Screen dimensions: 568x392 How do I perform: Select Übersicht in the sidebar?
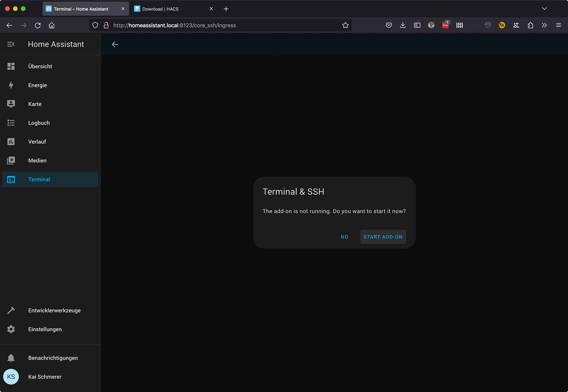[x=40, y=66]
